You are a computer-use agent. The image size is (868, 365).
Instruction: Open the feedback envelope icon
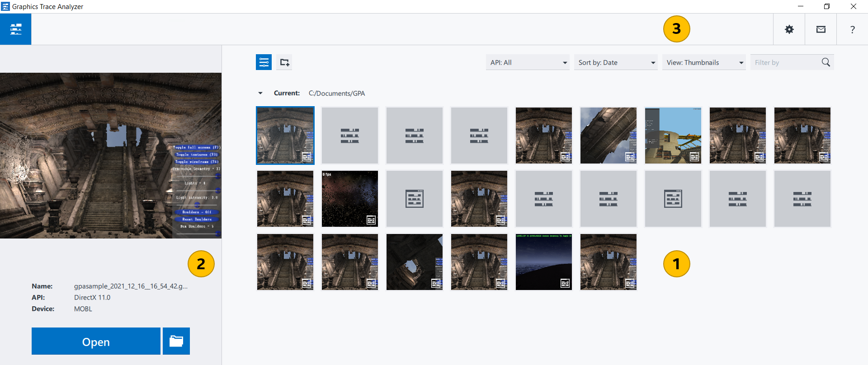pyautogui.click(x=821, y=29)
